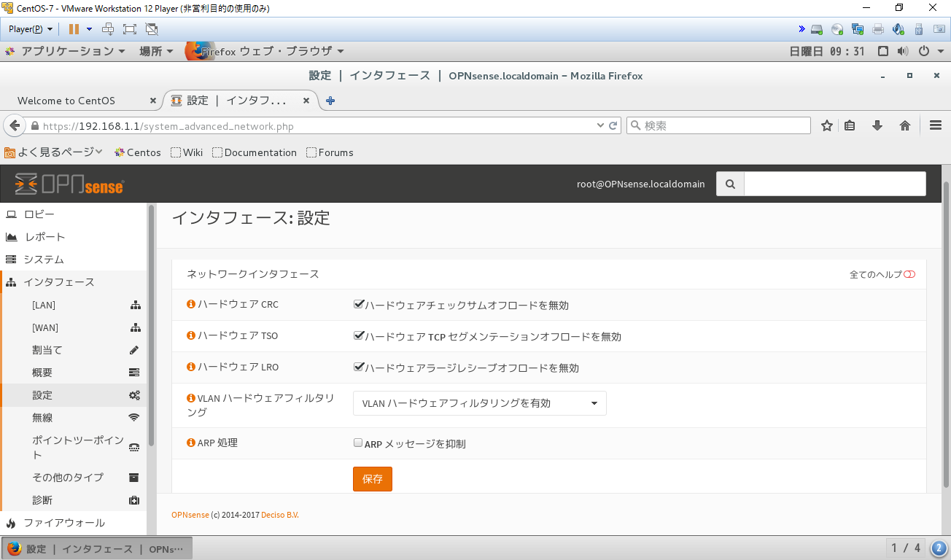
Task: Disable the TCP segmentation offload checkbox
Action: [x=358, y=334]
